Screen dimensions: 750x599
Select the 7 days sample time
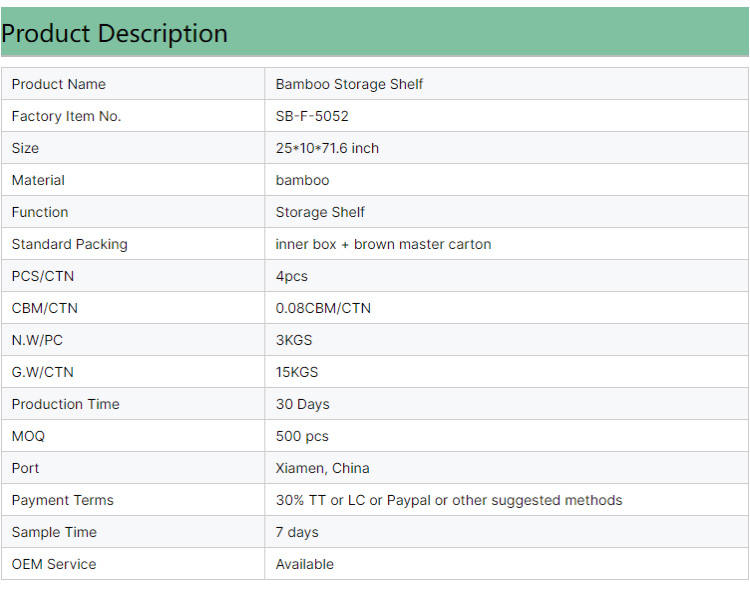(x=297, y=532)
